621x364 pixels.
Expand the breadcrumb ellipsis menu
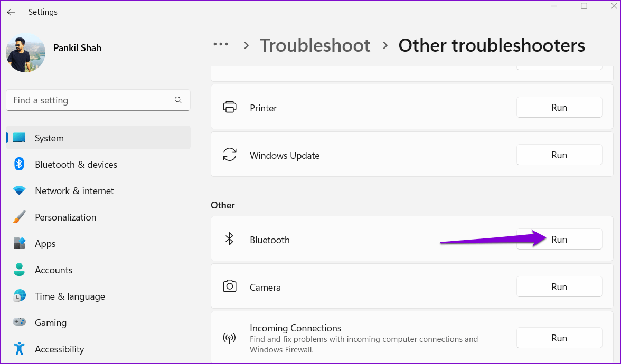tap(221, 45)
